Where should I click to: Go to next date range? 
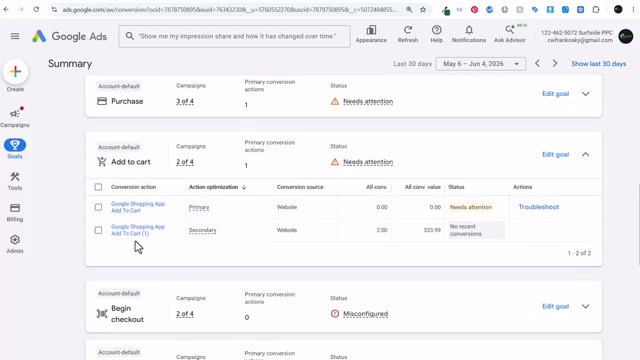click(555, 64)
